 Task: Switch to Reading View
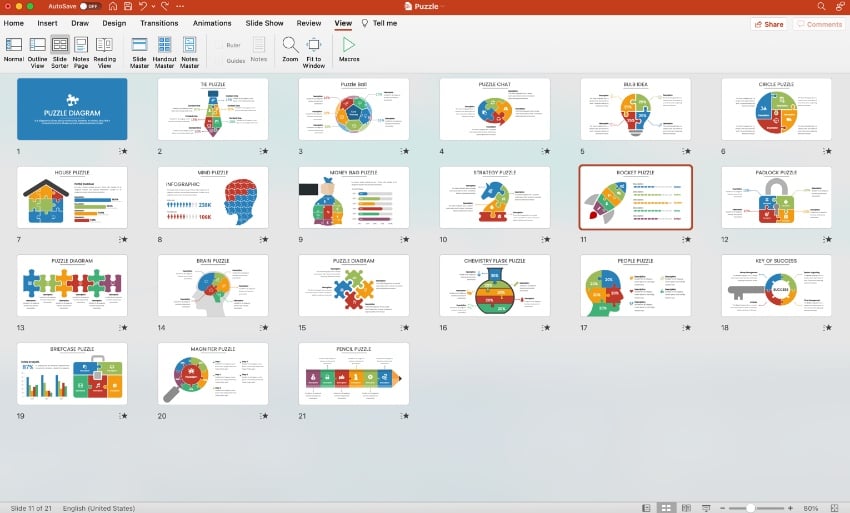pos(105,49)
